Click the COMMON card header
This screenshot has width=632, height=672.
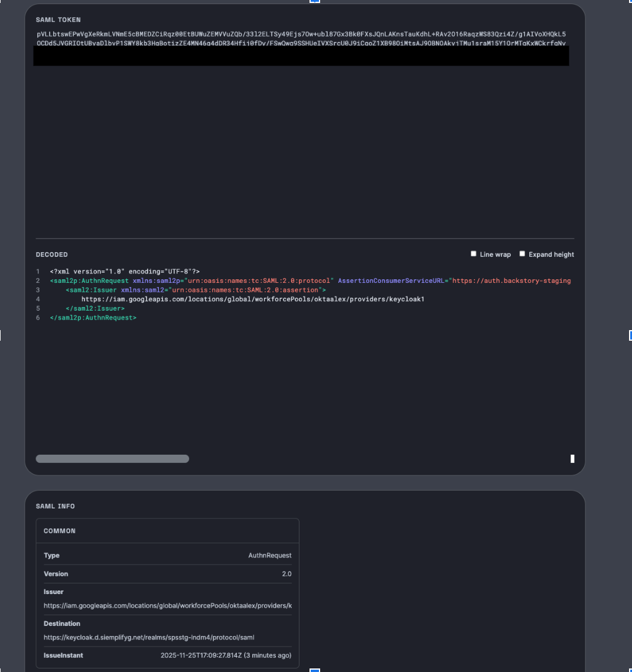point(60,531)
